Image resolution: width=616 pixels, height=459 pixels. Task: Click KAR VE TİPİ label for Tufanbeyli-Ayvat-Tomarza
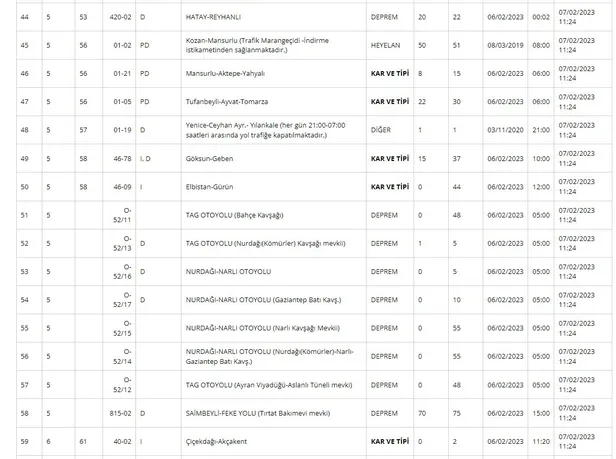click(x=391, y=102)
